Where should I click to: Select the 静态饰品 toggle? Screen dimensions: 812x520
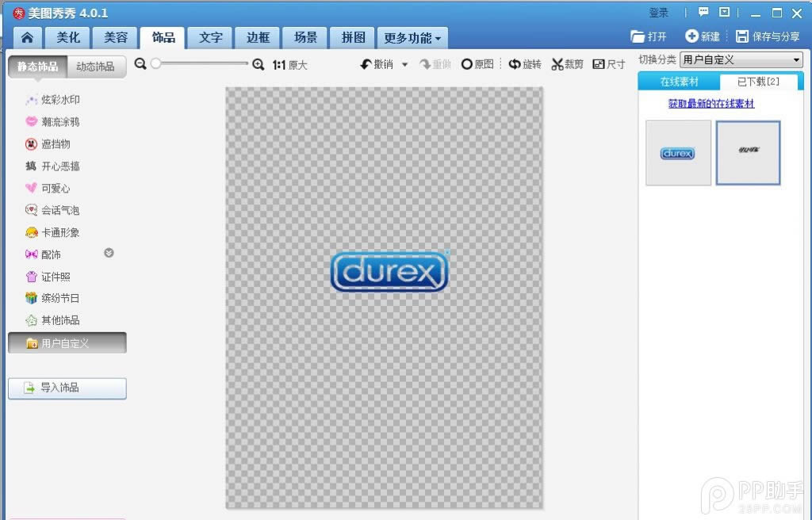(x=38, y=67)
